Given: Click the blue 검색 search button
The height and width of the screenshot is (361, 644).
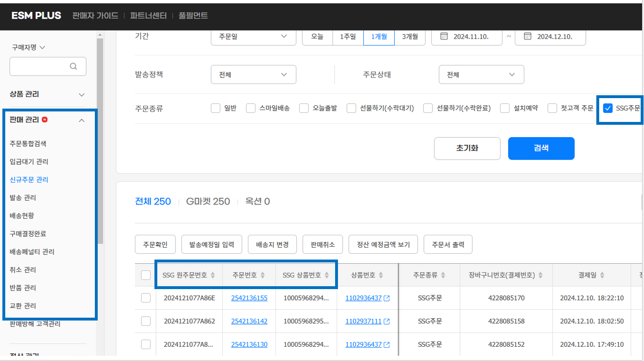Looking at the screenshot, I should coord(541,148).
